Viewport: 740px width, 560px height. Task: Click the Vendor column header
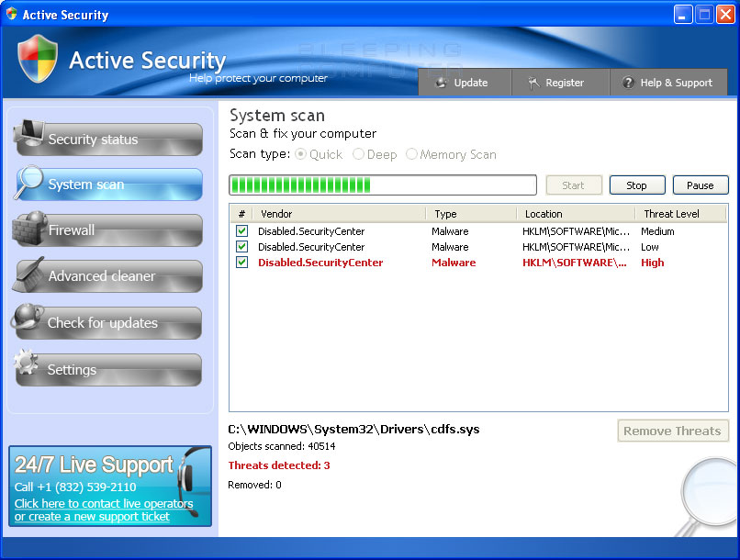(x=276, y=214)
